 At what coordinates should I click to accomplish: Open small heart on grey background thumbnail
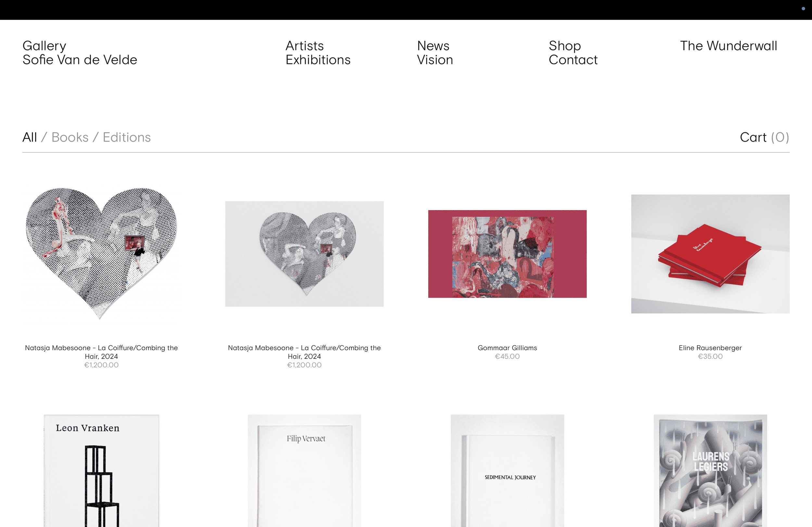click(x=304, y=254)
